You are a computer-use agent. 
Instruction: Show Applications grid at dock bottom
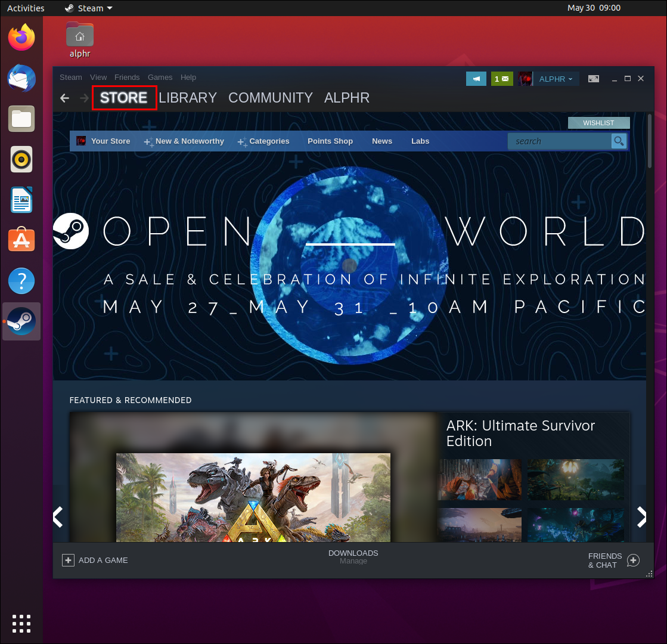pyautogui.click(x=21, y=624)
